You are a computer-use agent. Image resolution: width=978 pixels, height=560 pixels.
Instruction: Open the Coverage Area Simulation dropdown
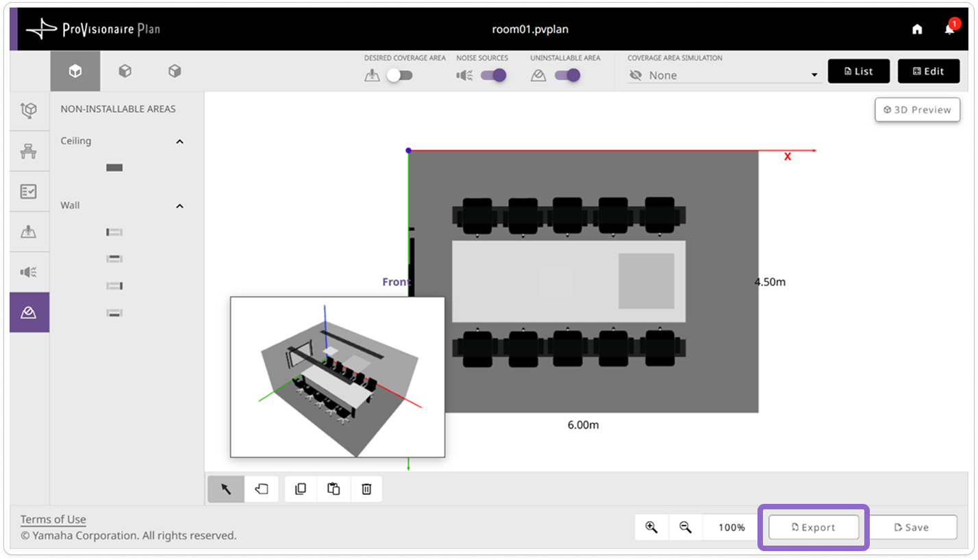(x=724, y=75)
